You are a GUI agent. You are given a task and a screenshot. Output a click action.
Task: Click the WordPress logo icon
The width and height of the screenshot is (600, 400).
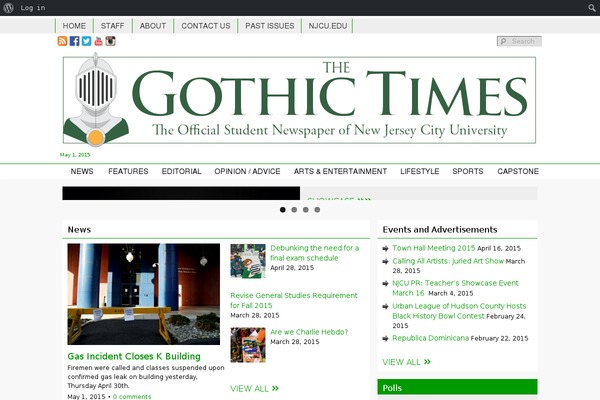(8, 8)
